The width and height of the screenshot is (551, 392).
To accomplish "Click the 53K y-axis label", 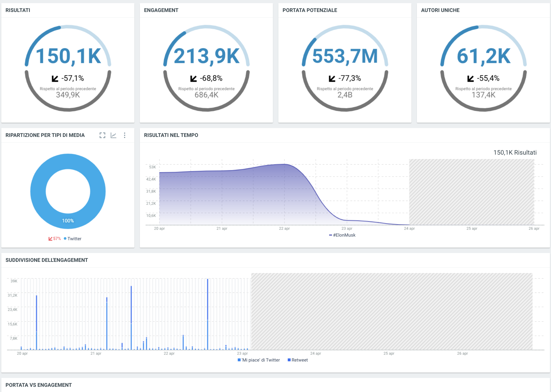I will tap(152, 167).
